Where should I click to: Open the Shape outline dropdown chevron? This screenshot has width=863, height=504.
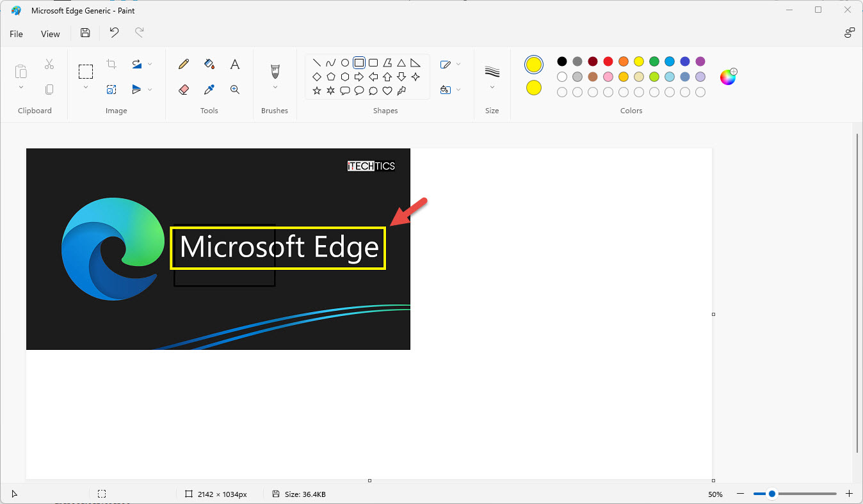click(x=458, y=64)
